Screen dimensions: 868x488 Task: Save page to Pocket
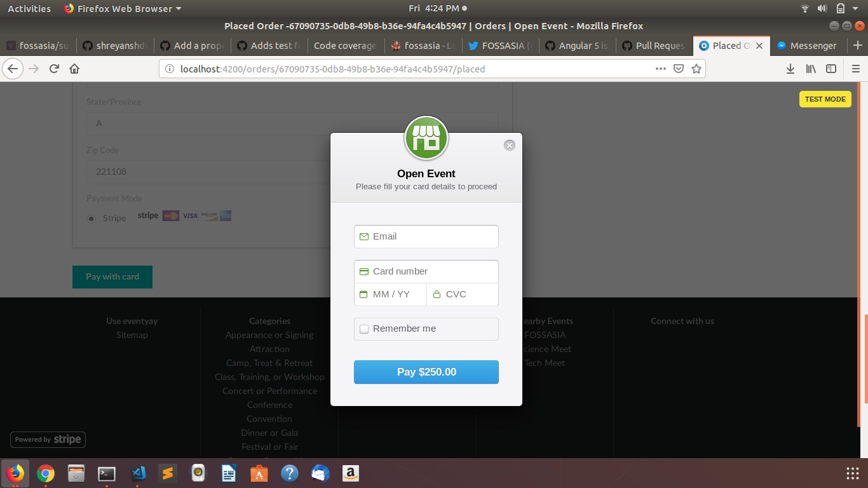[679, 69]
